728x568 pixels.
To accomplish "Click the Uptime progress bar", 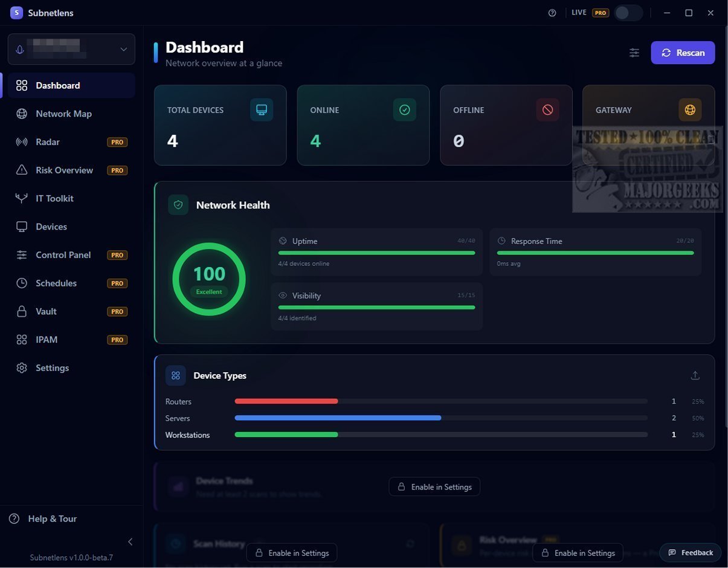I will [377, 253].
